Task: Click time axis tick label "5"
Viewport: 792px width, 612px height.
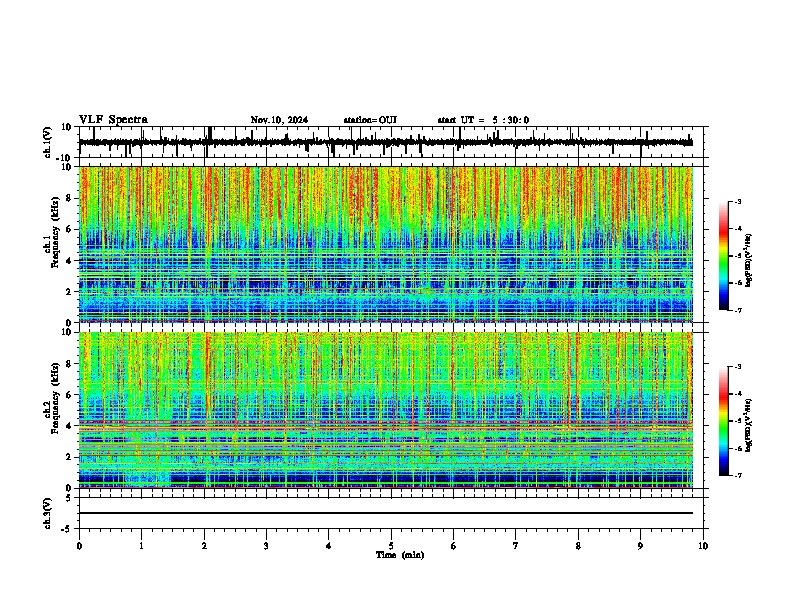Action: click(391, 546)
